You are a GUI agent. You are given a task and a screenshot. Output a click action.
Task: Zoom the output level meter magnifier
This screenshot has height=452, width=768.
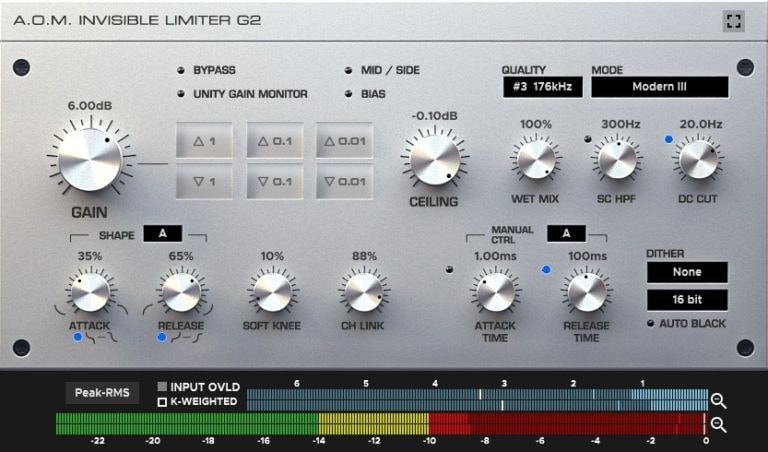pyautogui.click(x=719, y=425)
